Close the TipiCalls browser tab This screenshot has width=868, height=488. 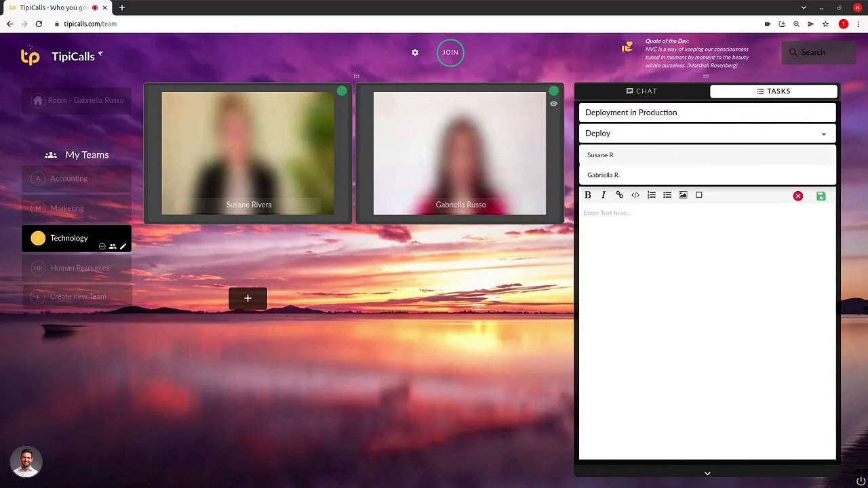(104, 7)
